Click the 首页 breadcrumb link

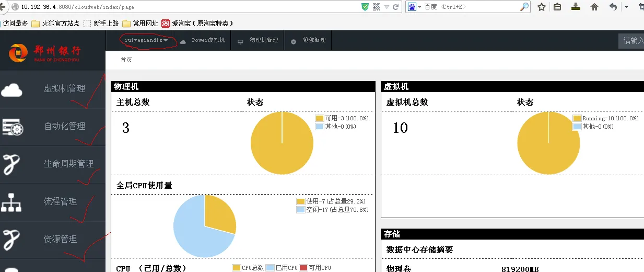tap(126, 60)
